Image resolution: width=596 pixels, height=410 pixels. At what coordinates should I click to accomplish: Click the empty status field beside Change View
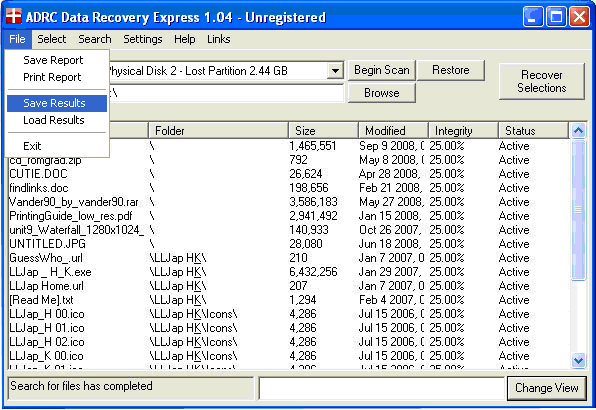pos(382,388)
